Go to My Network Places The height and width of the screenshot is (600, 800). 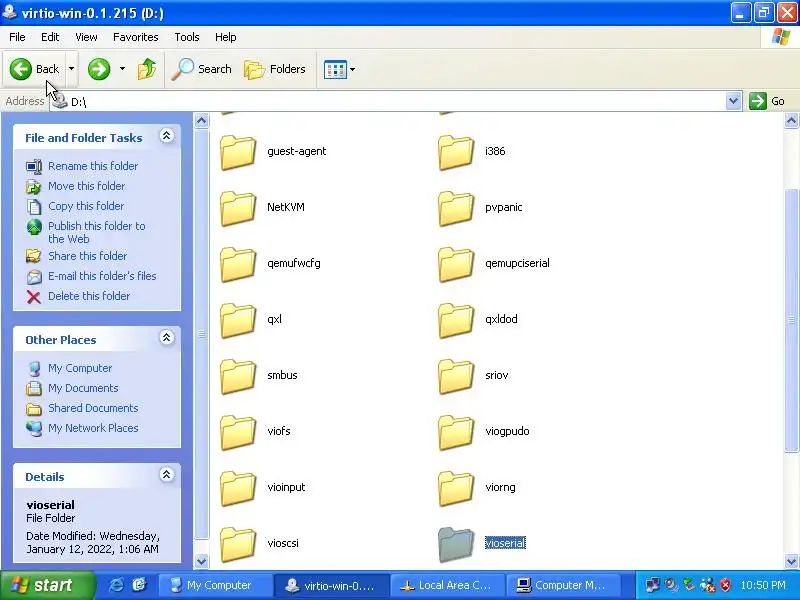[93, 428]
